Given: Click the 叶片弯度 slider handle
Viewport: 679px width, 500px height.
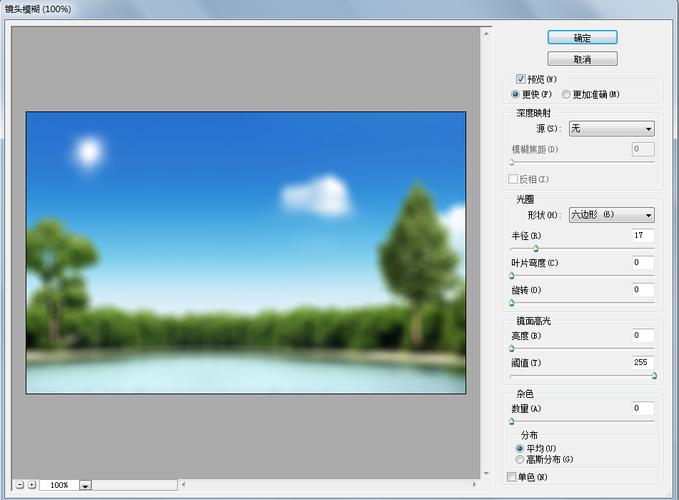Looking at the screenshot, I should [512, 276].
